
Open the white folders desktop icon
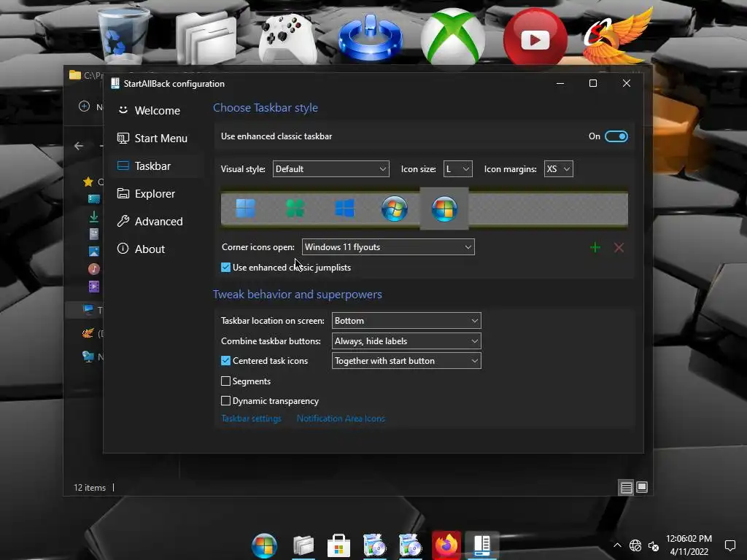tap(206, 38)
